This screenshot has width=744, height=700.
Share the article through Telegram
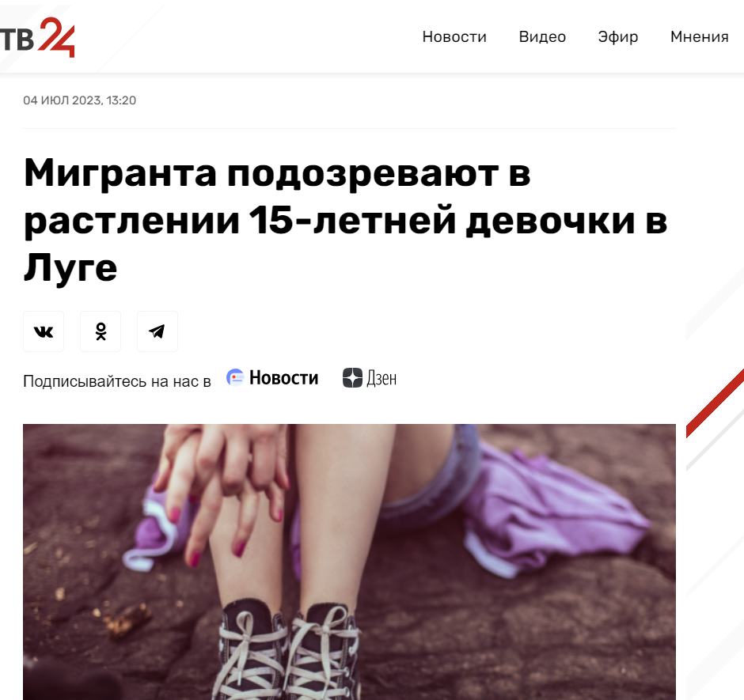(158, 331)
